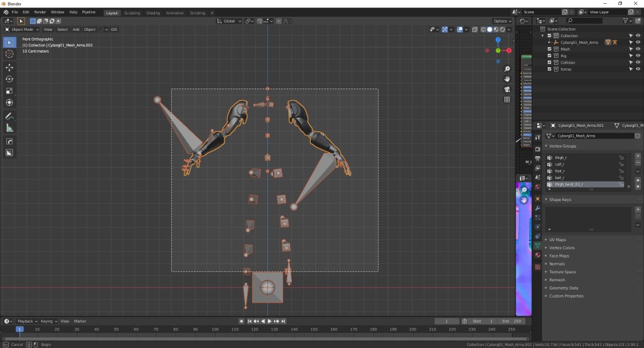Click the 3D Cursor tool
This screenshot has width=644, height=348.
click(x=9, y=54)
